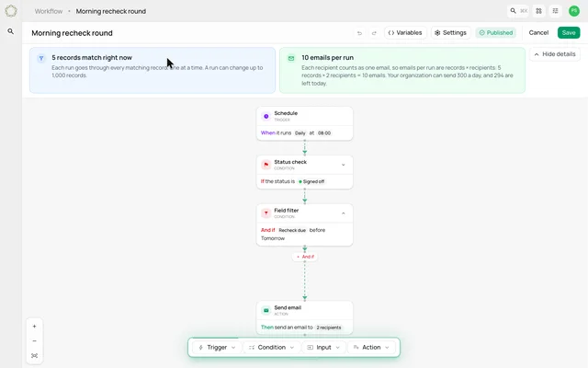The height and width of the screenshot is (368, 588).
Task: Redo the last change
Action: (374, 33)
